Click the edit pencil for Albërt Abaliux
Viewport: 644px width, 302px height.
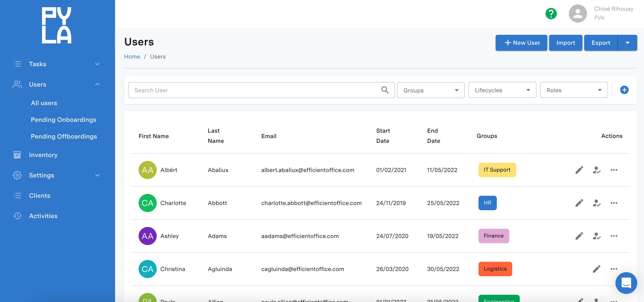tap(579, 170)
